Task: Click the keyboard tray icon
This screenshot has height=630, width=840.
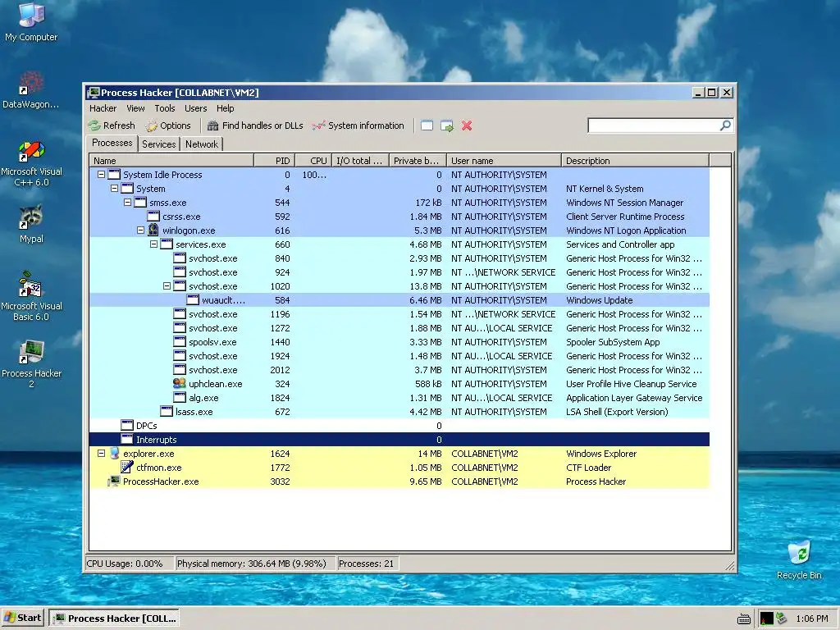Action: point(743,619)
